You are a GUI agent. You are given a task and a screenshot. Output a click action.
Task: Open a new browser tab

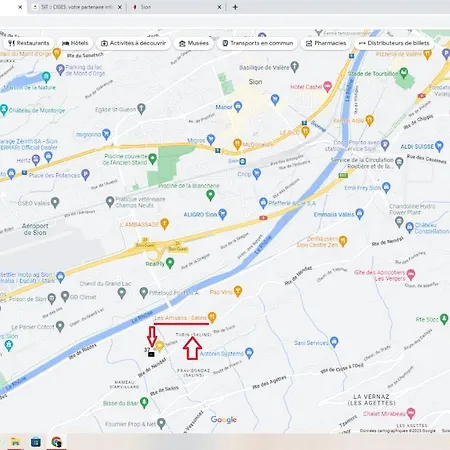tap(235, 7)
